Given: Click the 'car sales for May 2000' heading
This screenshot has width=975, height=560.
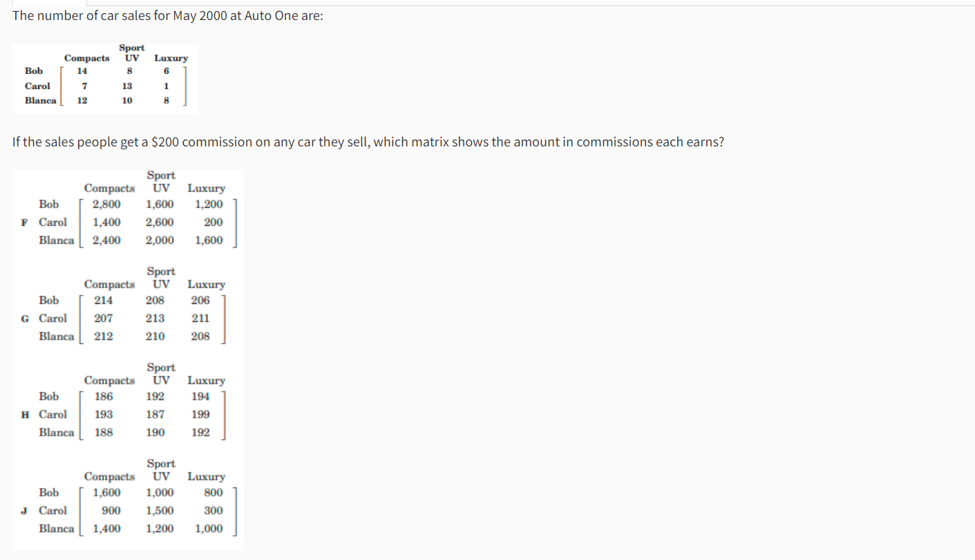Looking at the screenshot, I should tap(168, 15).
